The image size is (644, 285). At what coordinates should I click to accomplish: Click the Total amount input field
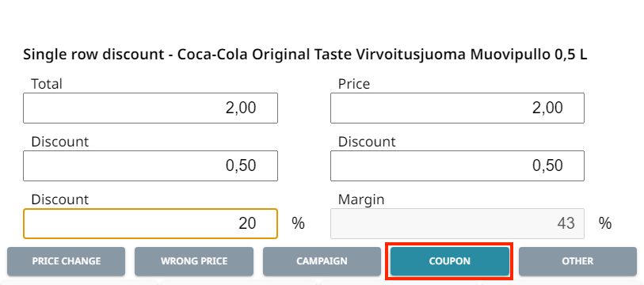click(151, 108)
